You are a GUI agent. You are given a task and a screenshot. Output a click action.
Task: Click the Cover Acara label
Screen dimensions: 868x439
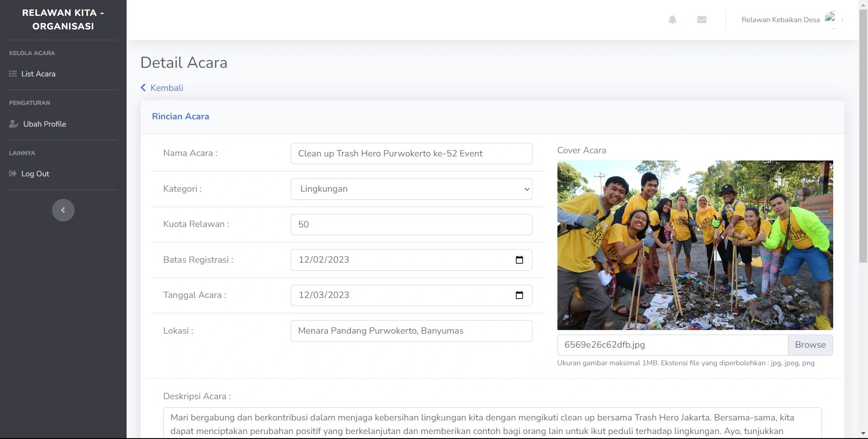[x=582, y=151]
